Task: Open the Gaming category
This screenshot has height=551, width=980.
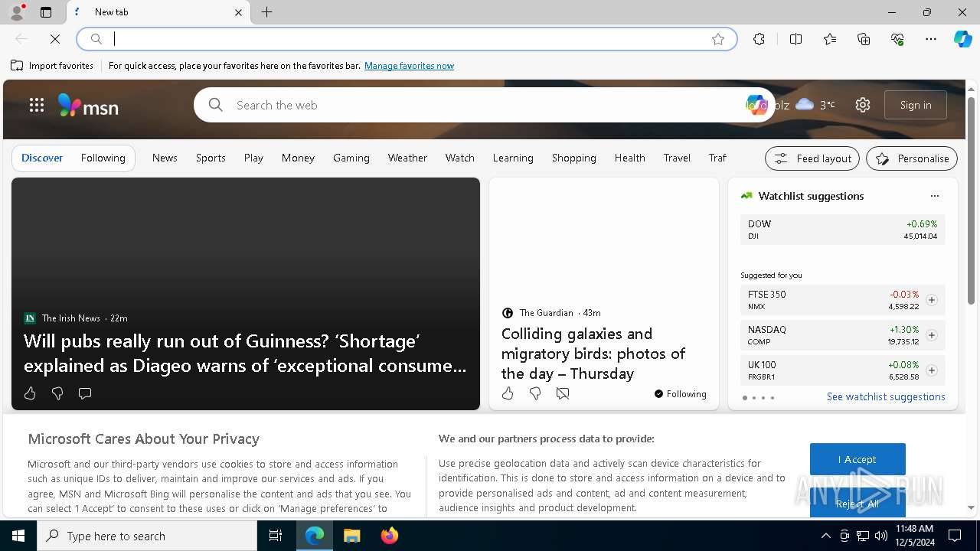Action: click(x=351, y=158)
